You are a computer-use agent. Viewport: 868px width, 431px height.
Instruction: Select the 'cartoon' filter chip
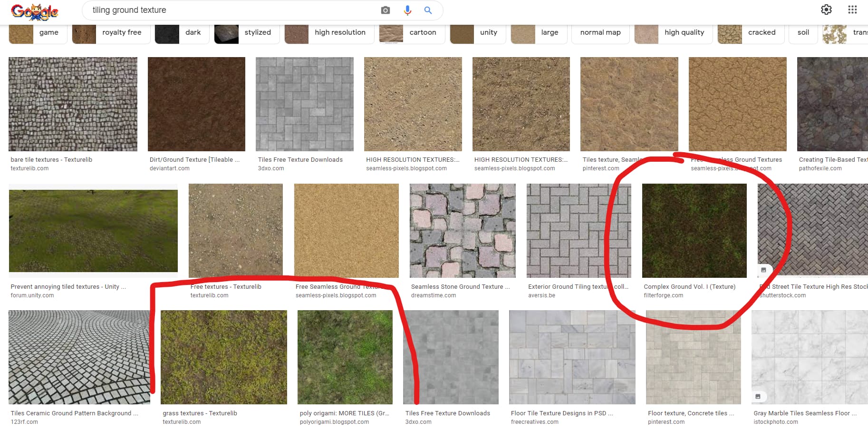[412, 32]
